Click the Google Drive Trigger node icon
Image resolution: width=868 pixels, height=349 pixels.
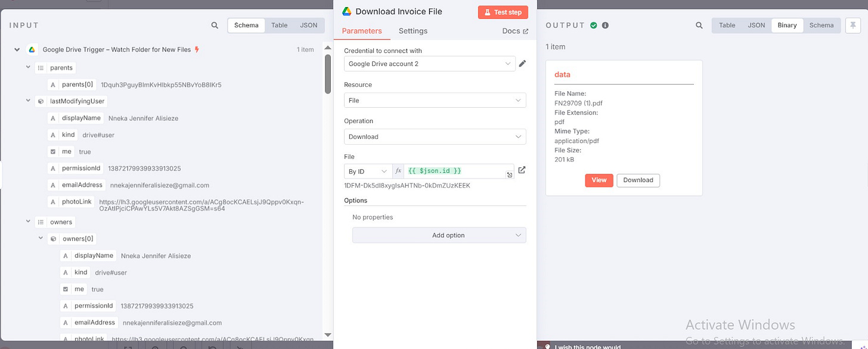[32, 49]
